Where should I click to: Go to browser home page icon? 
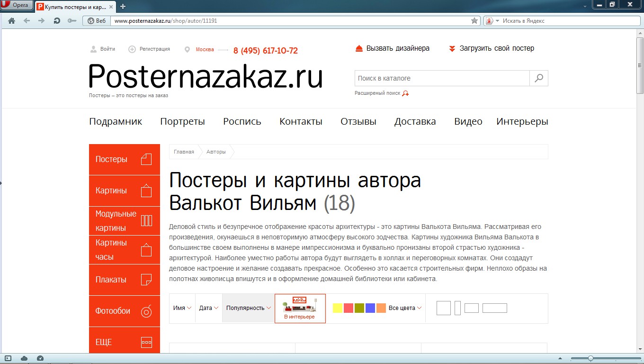point(12,21)
